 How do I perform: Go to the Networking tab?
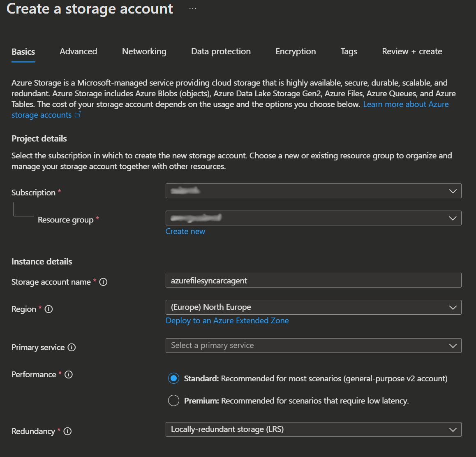pos(144,51)
